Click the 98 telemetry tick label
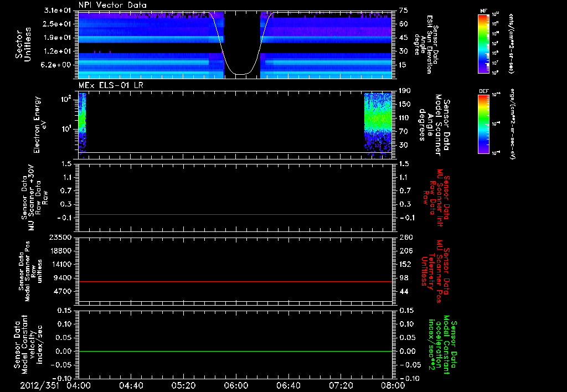 coord(404,278)
